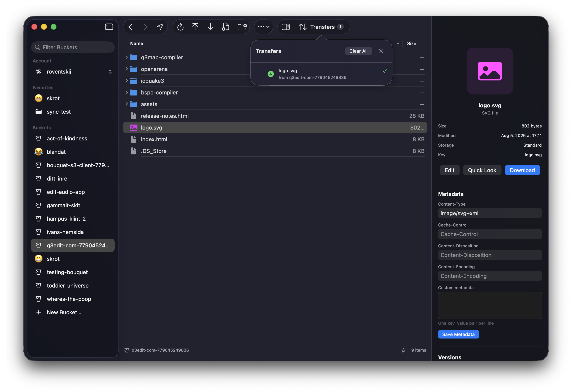Select the hampus-klint-2 bucket
This screenshot has width=572, height=392.
point(73,219)
